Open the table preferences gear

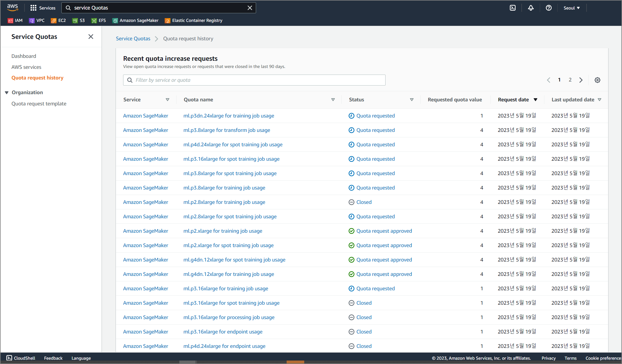(597, 80)
